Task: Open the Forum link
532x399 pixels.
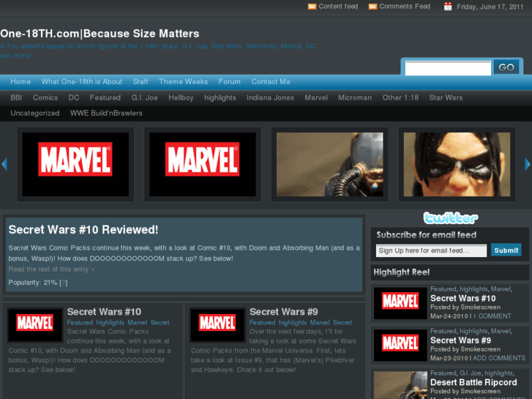Action: pos(229,82)
